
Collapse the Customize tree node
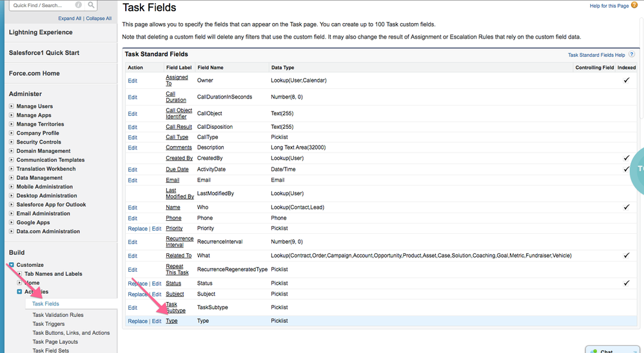pos(12,265)
